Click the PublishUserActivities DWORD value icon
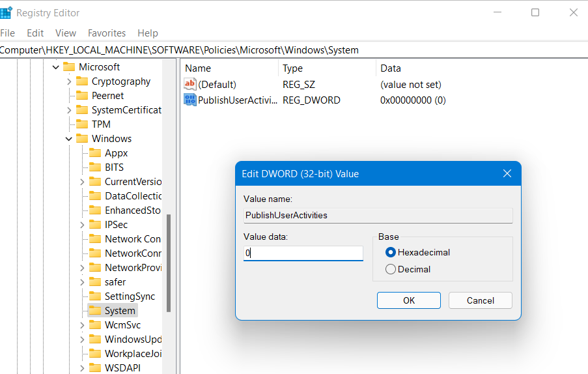The image size is (588, 374). coord(190,100)
